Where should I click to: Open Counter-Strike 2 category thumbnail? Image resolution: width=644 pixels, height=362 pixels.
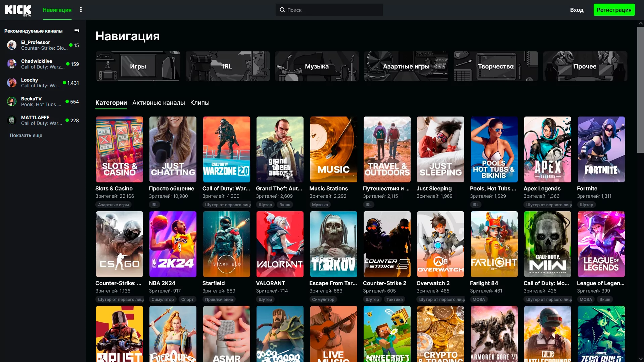[x=387, y=244]
